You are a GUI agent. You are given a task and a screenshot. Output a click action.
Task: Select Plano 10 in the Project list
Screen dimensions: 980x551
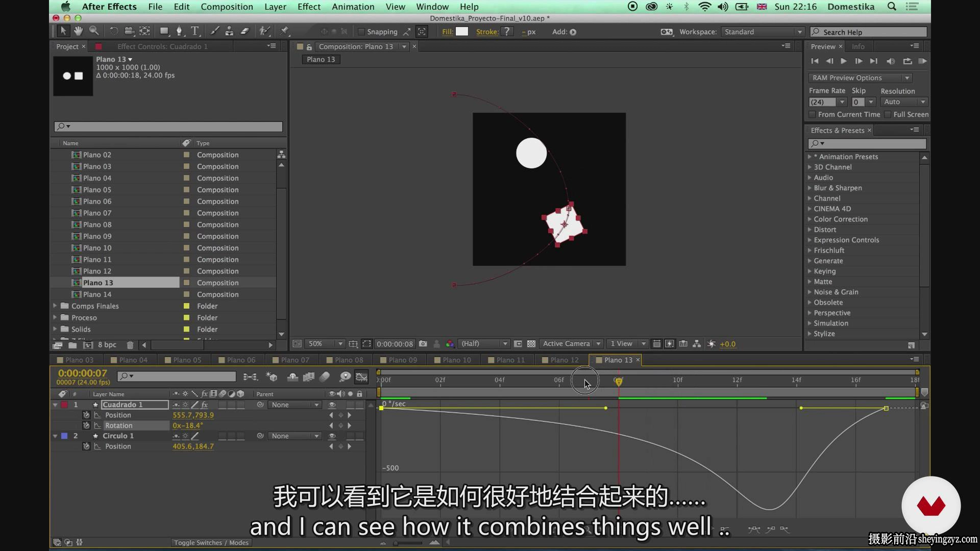(x=97, y=248)
